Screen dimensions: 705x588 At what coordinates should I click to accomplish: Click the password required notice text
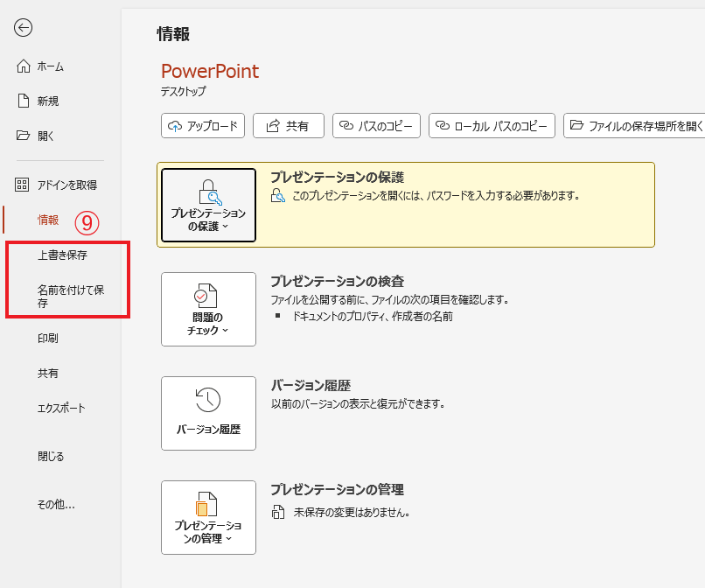tap(436, 196)
